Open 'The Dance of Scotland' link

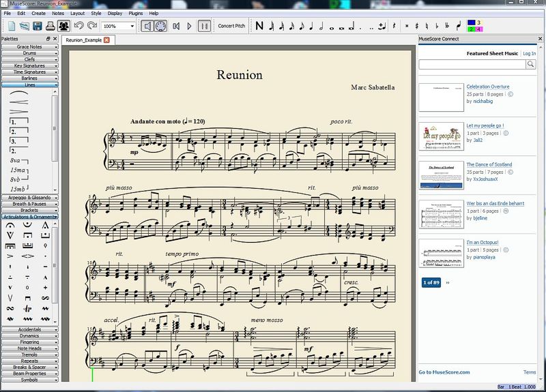click(x=489, y=164)
